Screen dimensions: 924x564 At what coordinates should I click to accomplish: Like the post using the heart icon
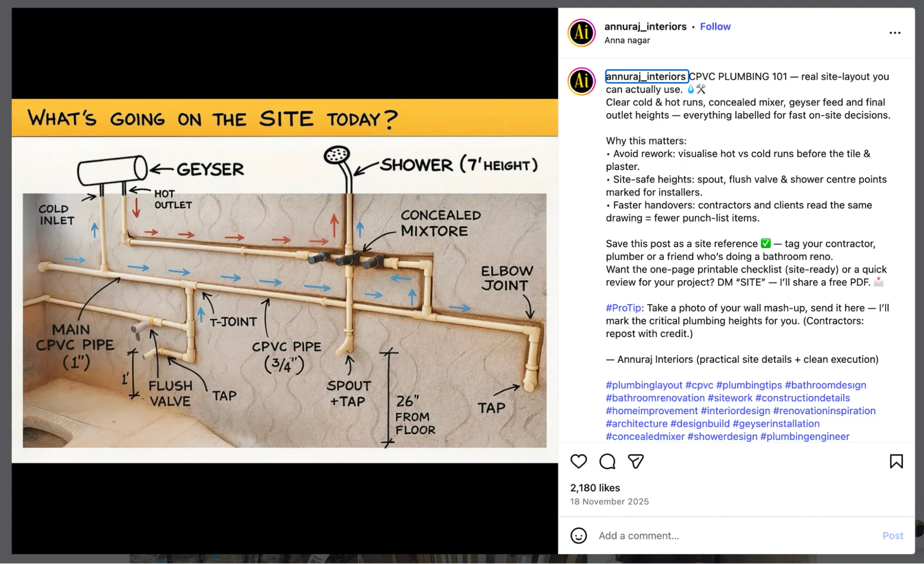(x=578, y=461)
